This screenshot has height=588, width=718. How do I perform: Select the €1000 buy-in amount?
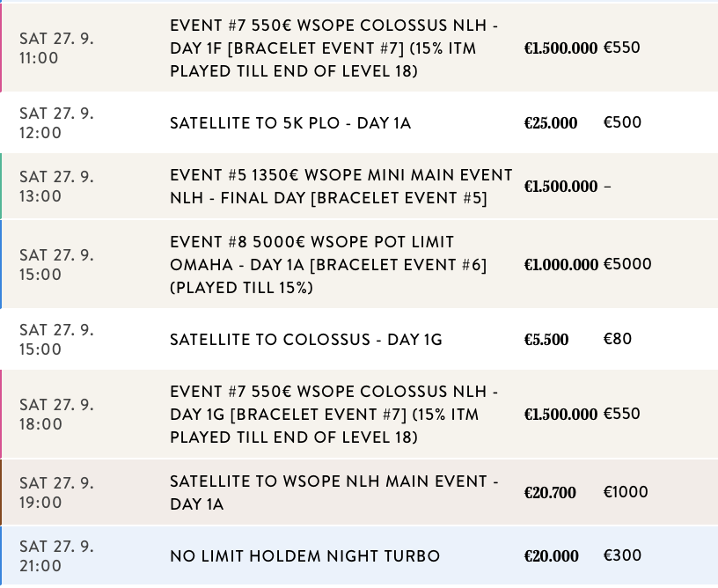pos(625,492)
